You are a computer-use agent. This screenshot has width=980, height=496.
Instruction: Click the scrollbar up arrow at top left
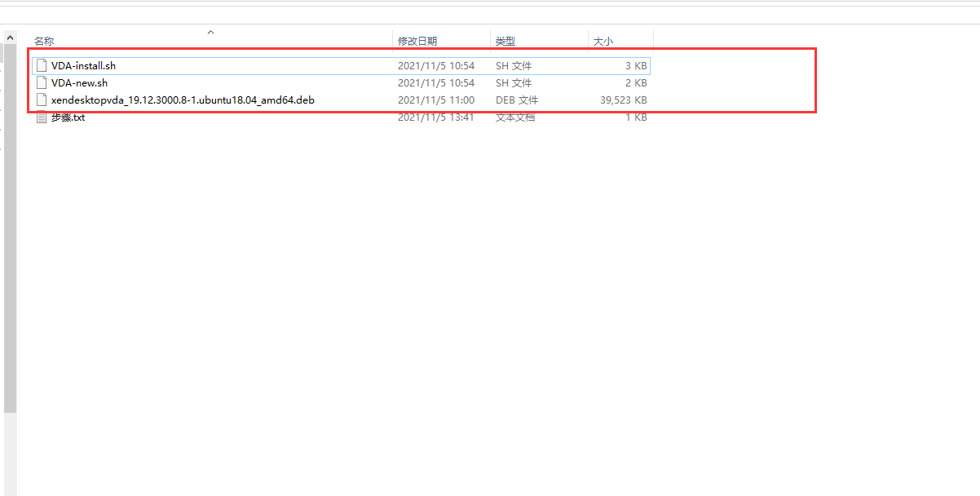[9, 36]
